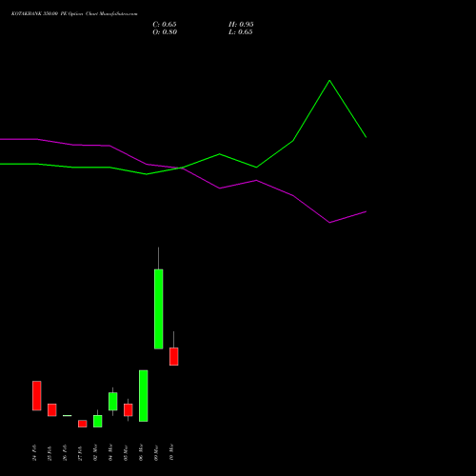Click the 06 Mar date label
This screenshot has width=476, height=476.
coord(141,452)
